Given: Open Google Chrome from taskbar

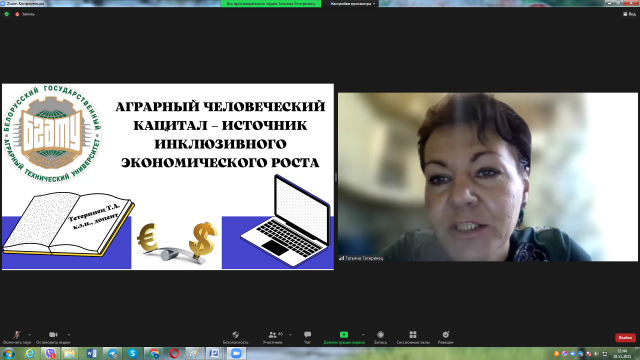Looking at the screenshot, I should [x=154, y=353].
